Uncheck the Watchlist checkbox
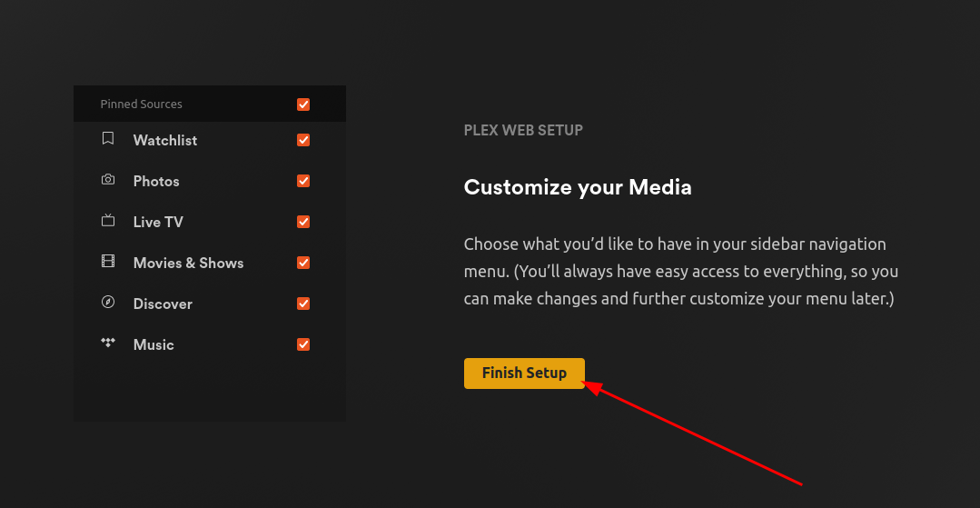The height and width of the screenshot is (508, 980). tap(303, 140)
